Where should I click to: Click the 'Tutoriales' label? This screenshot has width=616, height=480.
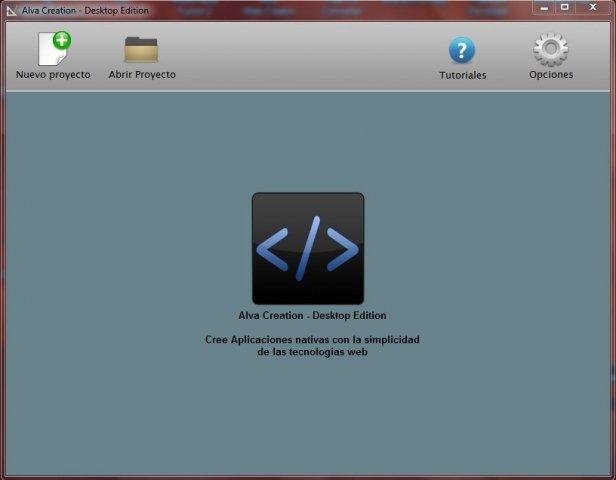tap(463, 75)
